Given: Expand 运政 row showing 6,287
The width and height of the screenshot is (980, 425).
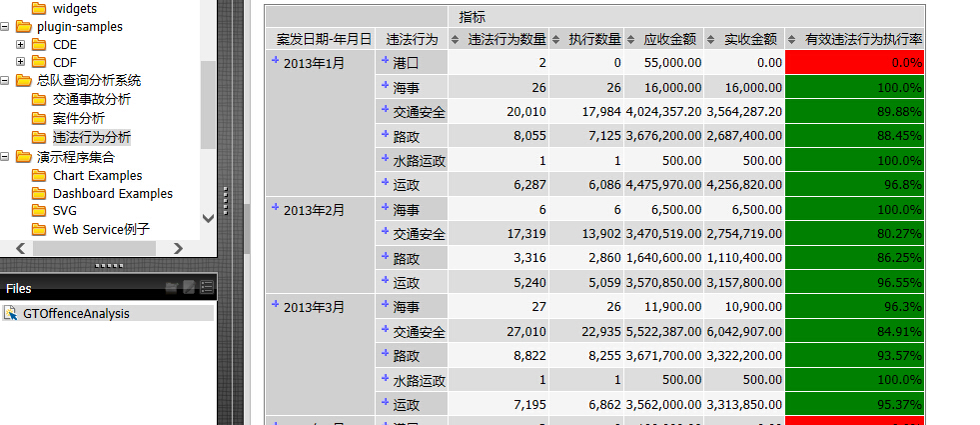Looking at the screenshot, I should click(385, 182).
